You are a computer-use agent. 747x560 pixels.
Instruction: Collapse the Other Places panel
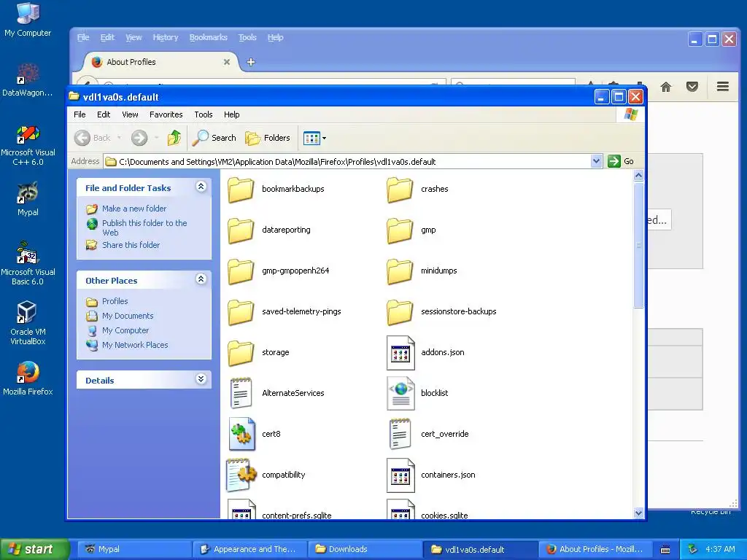[201, 279]
